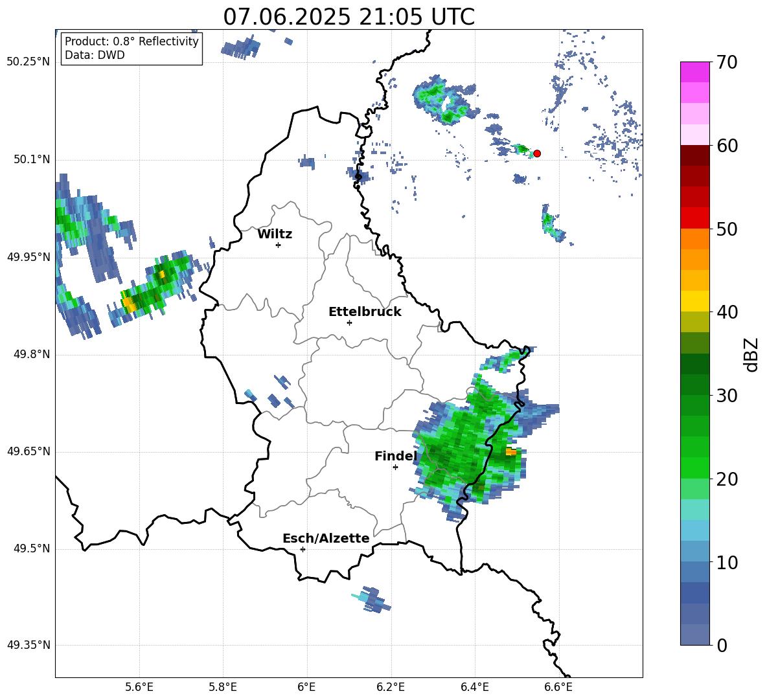Click the 49.65°N latitude label
Screen dimensions: 767x700
pyautogui.click(x=29, y=451)
